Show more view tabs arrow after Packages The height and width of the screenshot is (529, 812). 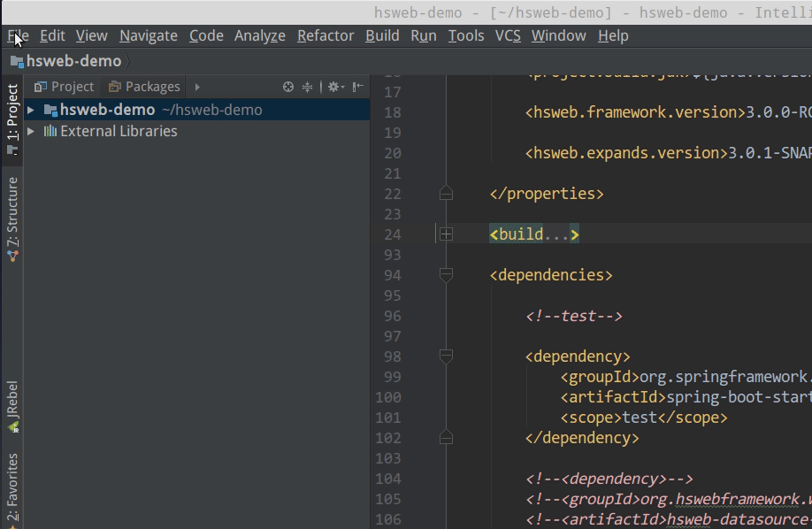click(196, 87)
